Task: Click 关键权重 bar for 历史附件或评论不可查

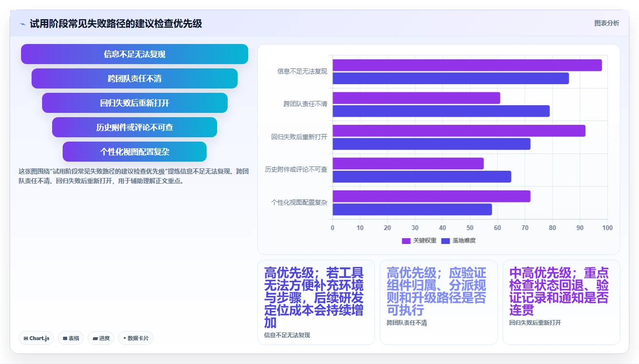Action: 408,164
